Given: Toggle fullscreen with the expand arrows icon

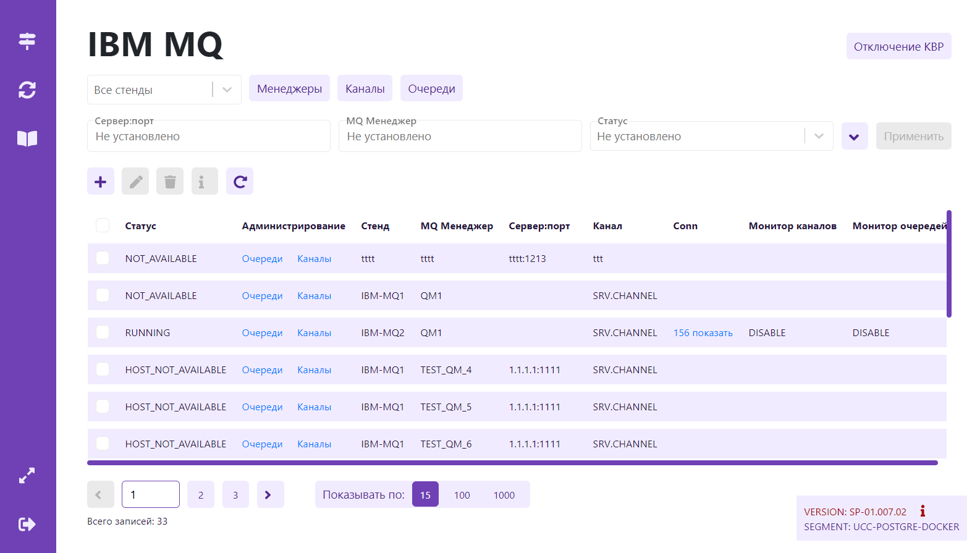Looking at the screenshot, I should tap(27, 475).
